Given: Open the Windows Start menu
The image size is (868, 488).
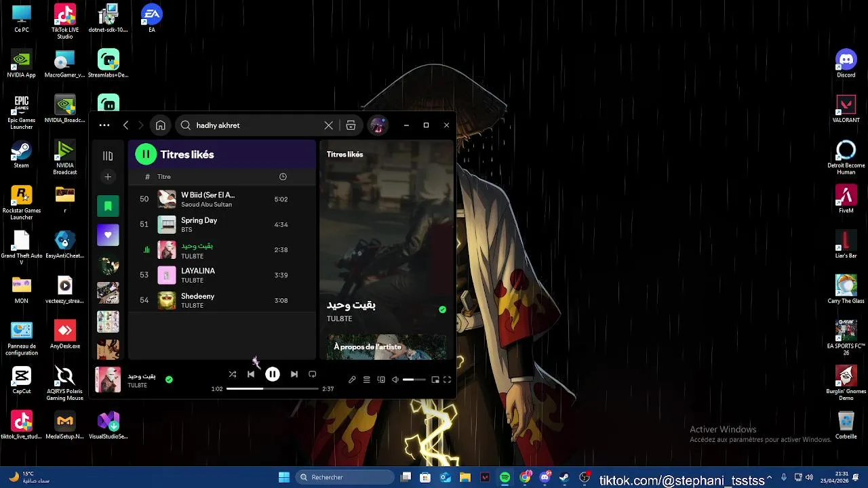Looking at the screenshot, I should coord(284,477).
